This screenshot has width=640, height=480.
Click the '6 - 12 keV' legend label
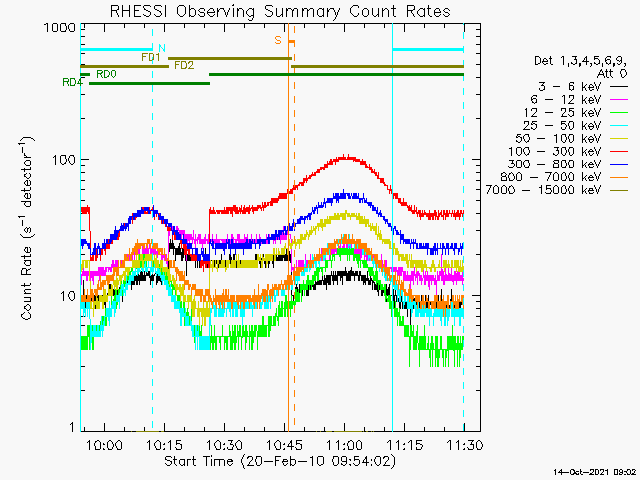click(x=566, y=100)
